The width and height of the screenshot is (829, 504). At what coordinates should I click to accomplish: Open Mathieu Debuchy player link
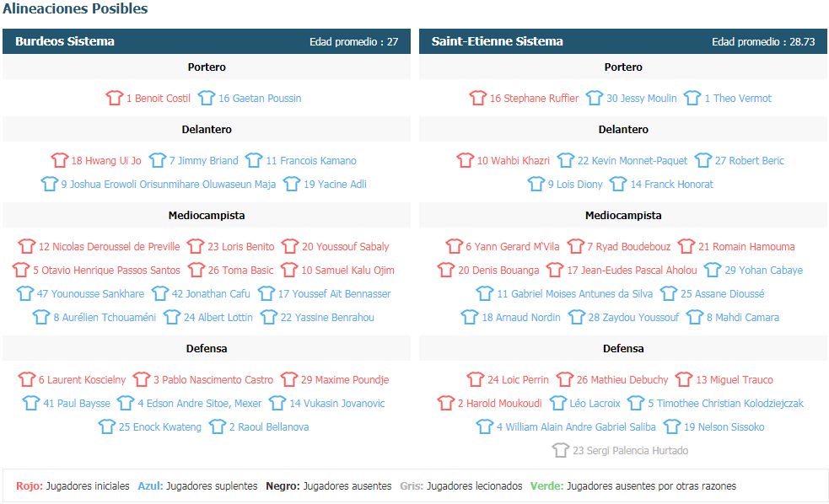click(622, 380)
